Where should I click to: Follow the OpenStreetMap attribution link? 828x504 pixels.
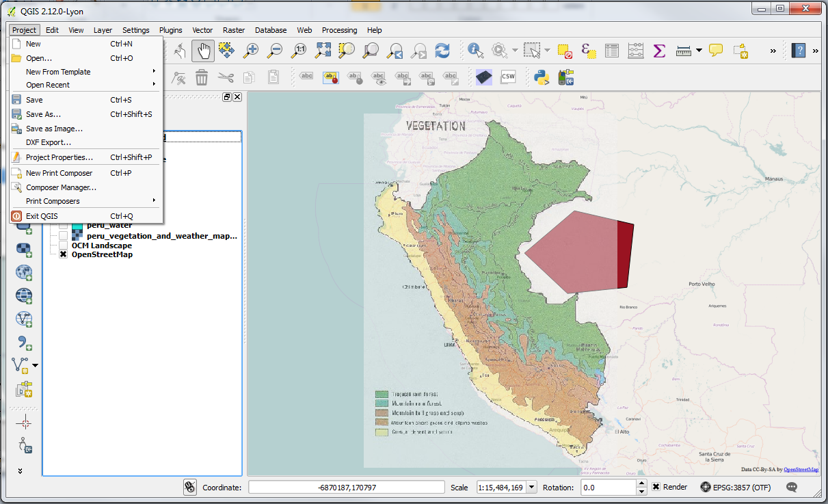coord(801,470)
